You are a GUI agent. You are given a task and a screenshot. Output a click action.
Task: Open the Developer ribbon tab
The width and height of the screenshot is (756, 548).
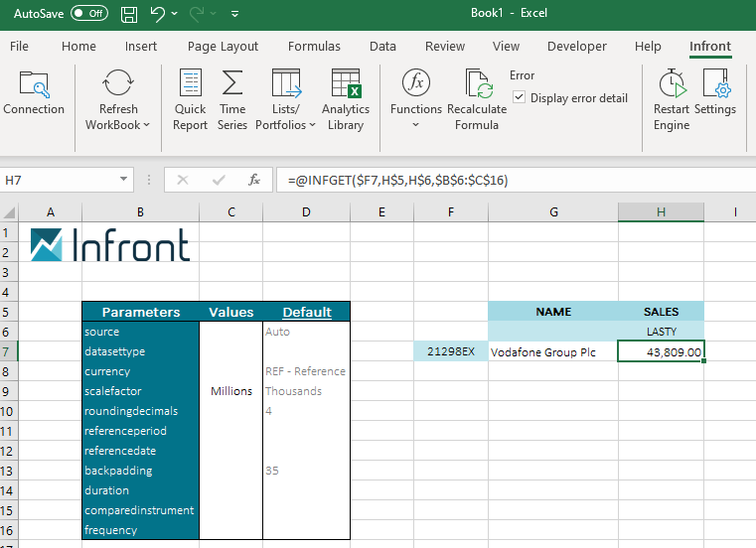(576, 47)
